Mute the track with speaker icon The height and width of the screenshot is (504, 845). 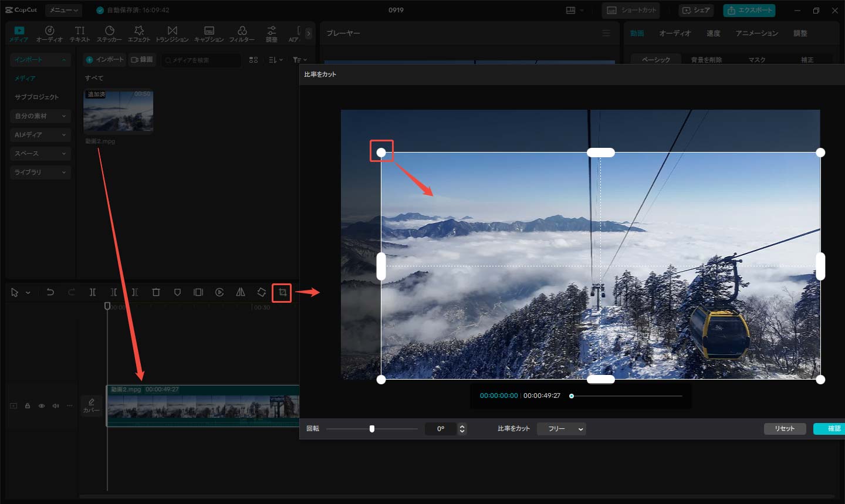pyautogui.click(x=56, y=405)
